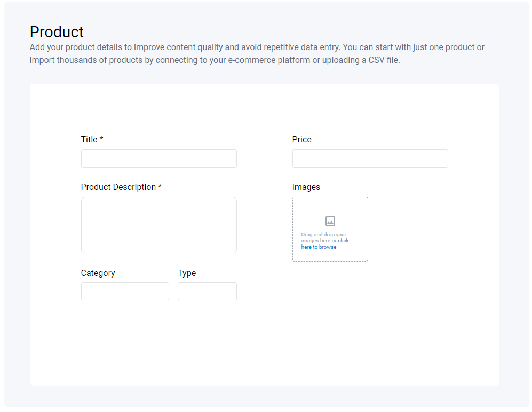Click the intro paragraph about CSV file upload
Image resolution: width=532 pixels, height=412 pixels.
tap(257, 53)
